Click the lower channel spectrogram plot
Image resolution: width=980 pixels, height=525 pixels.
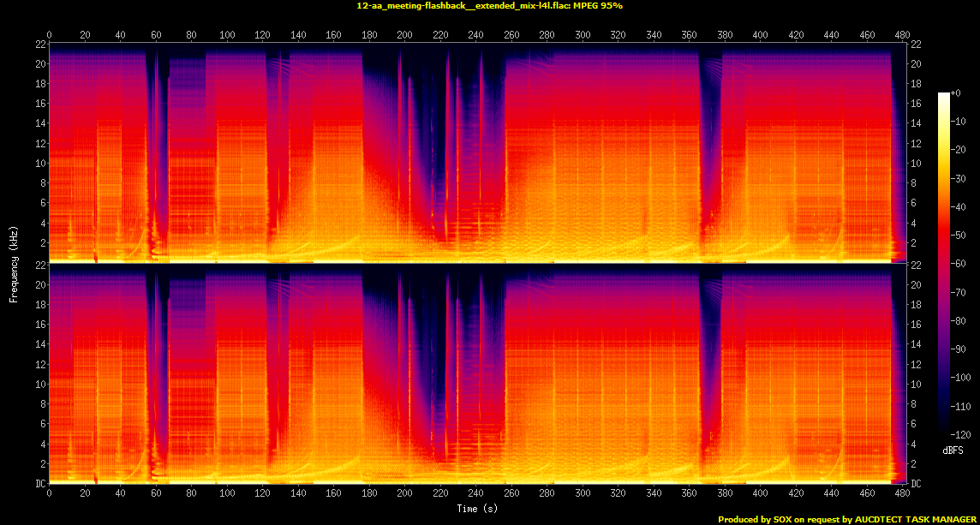[477, 373]
